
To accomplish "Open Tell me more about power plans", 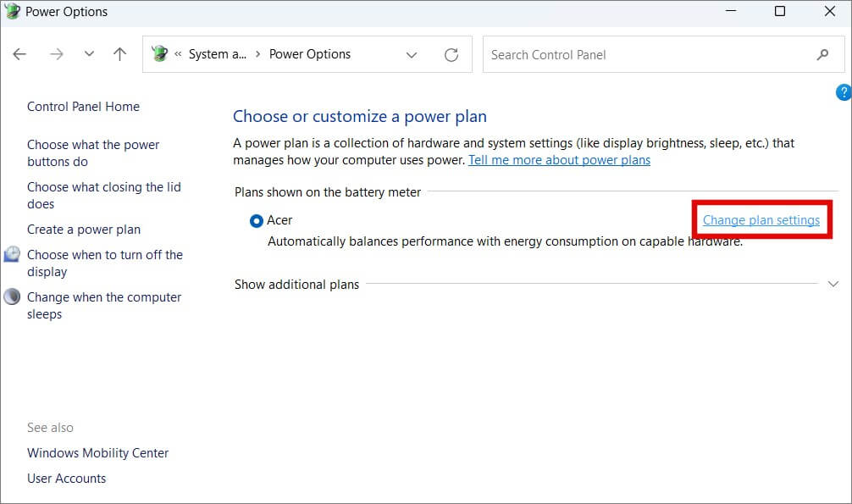I will (x=559, y=160).
